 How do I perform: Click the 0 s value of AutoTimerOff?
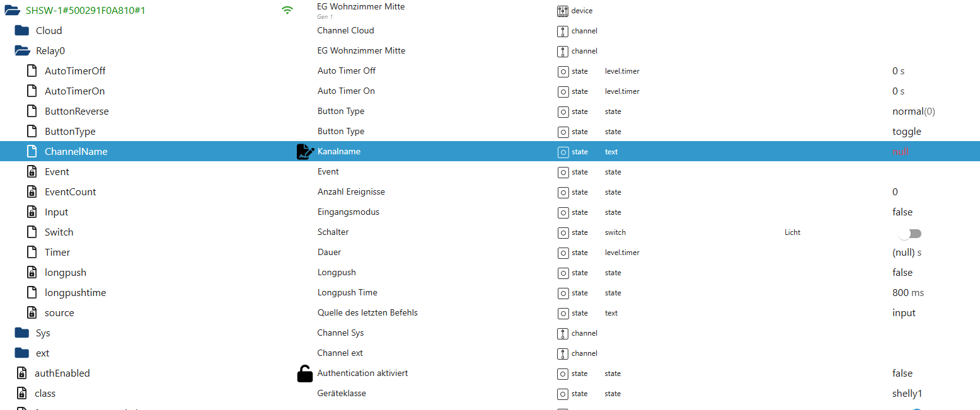[898, 71]
